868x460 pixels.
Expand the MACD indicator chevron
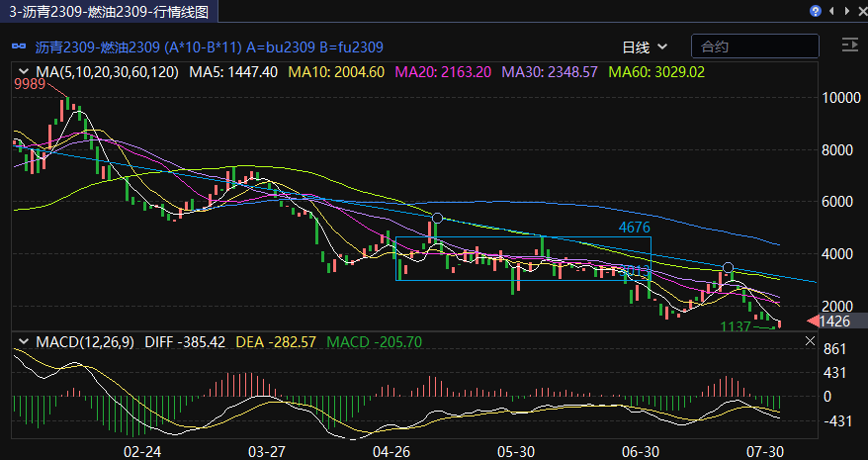tap(24, 341)
